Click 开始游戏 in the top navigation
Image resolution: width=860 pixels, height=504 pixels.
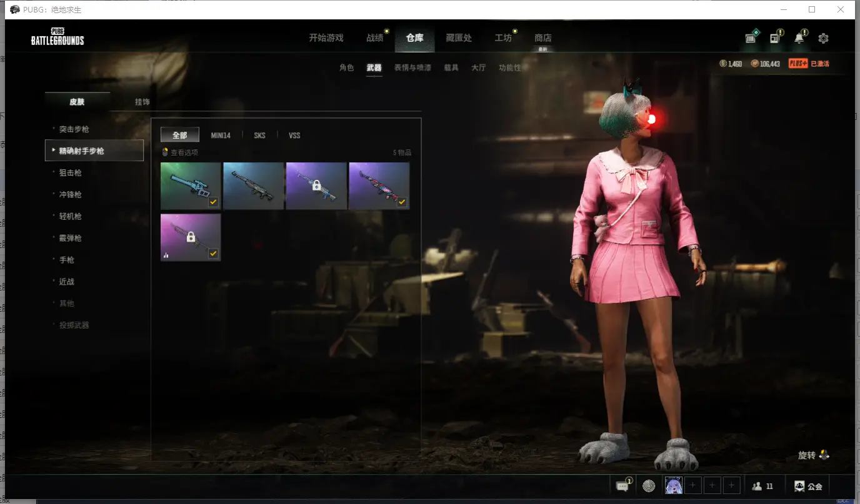pos(326,38)
